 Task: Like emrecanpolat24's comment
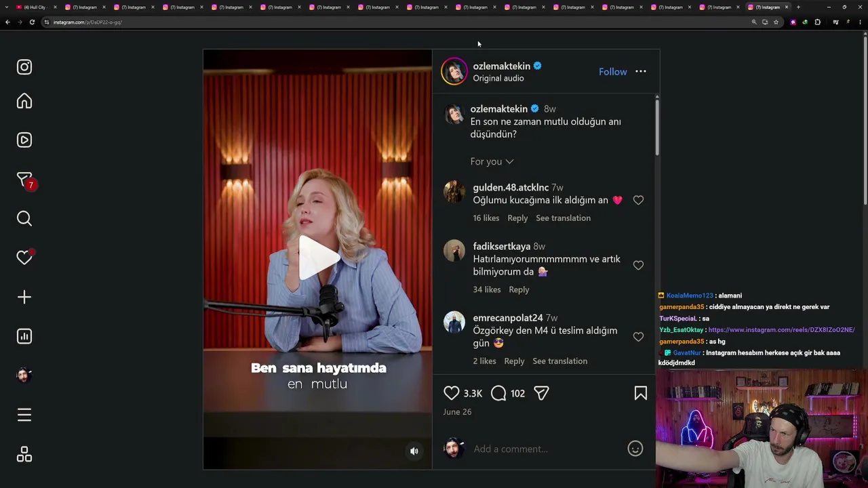coord(638,337)
